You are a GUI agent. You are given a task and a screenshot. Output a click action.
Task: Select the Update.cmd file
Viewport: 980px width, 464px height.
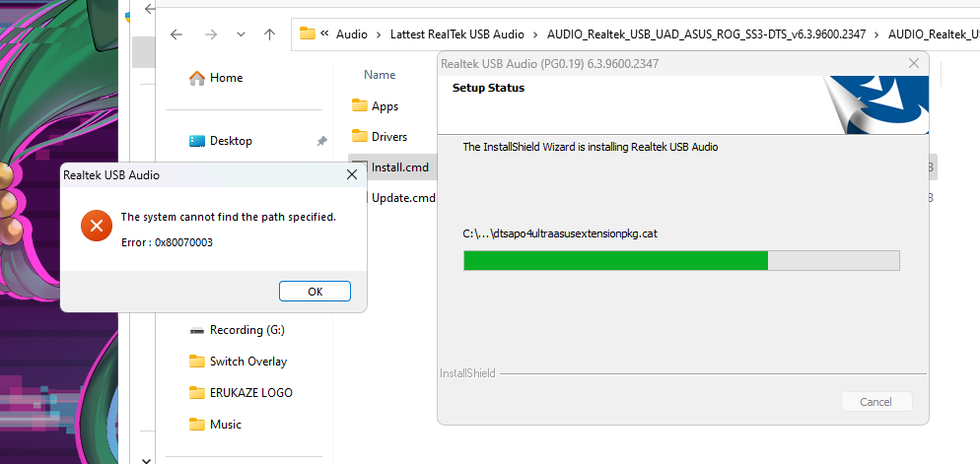[403, 198]
